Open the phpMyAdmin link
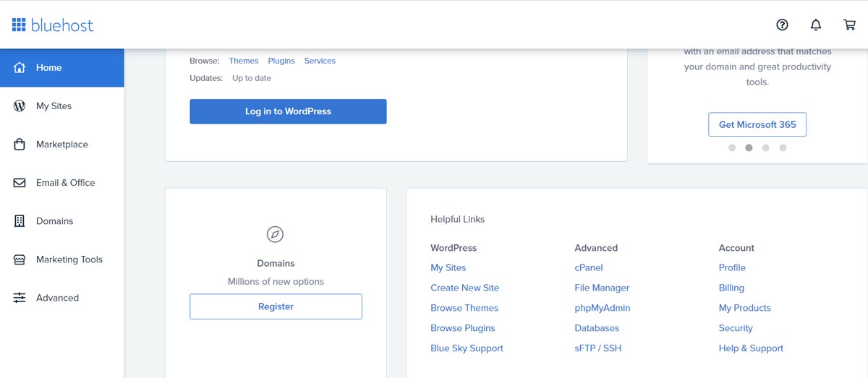The height and width of the screenshot is (378, 868). pos(603,308)
